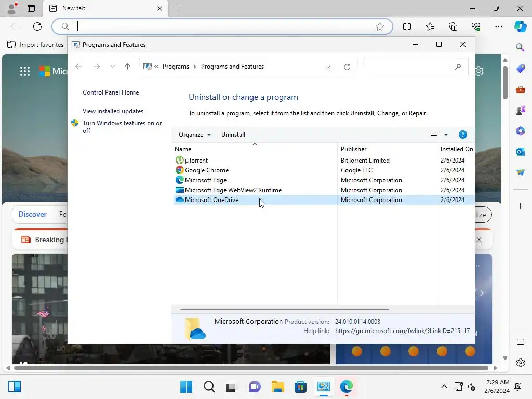Click Programs in the breadcrumb
The width and height of the screenshot is (532, 399).
[176, 66]
